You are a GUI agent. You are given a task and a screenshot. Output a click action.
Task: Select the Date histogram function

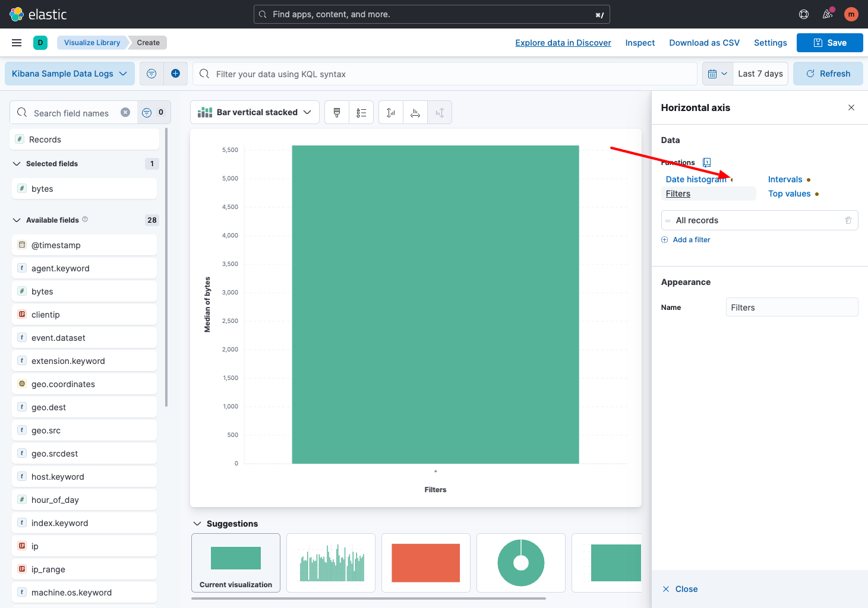tap(696, 179)
